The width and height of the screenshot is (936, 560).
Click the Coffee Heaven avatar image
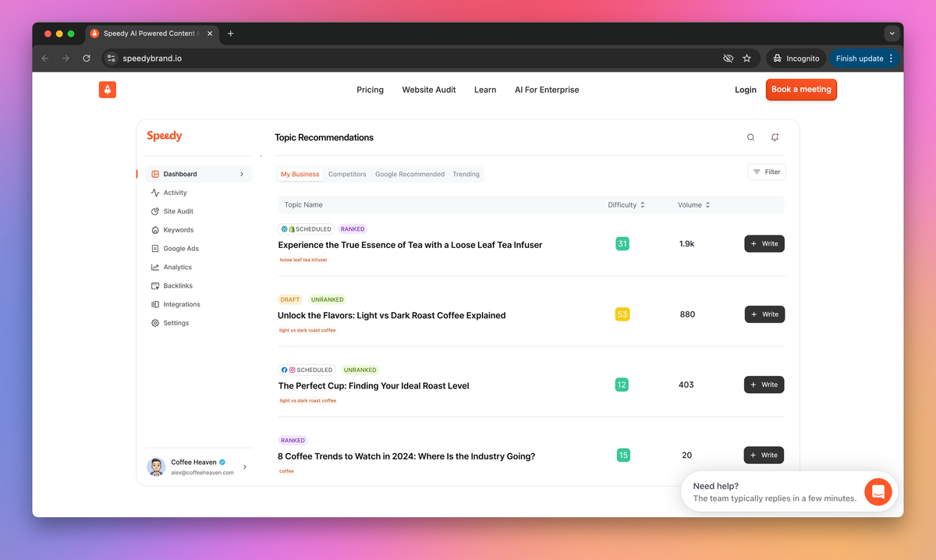point(156,466)
